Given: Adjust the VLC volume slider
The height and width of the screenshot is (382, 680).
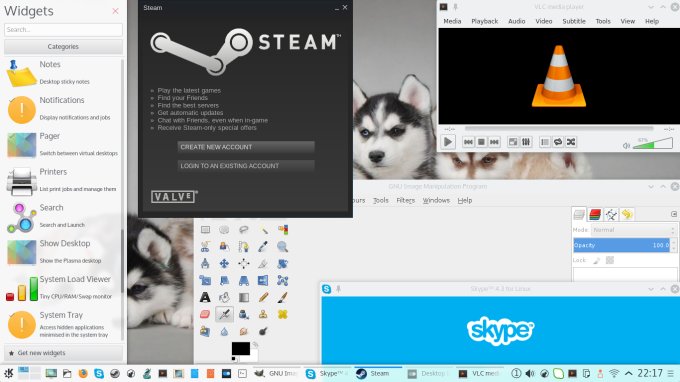Looking at the screenshot, I should pos(653,144).
